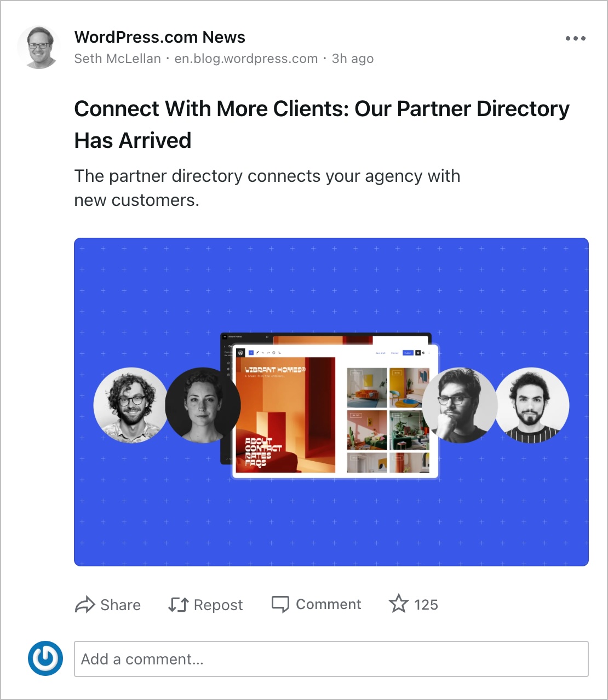The width and height of the screenshot is (608, 700).
Task: Click the 3h ago timestamp
Action: tap(353, 59)
